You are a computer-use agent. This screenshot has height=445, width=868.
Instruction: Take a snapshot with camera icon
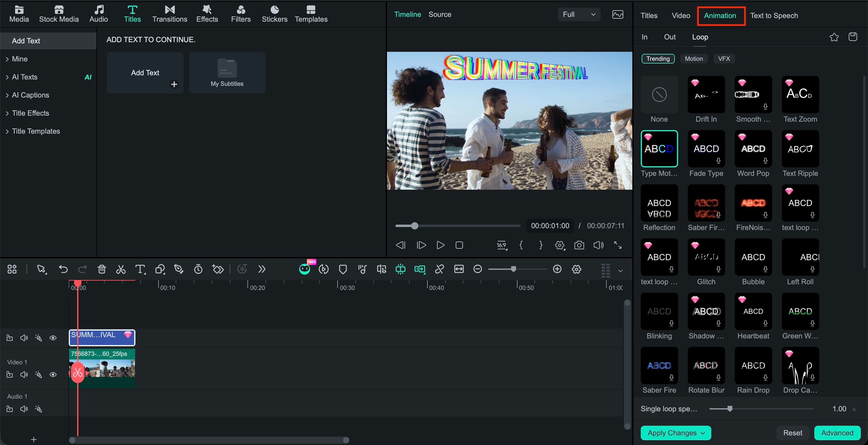tap(579, 245)
